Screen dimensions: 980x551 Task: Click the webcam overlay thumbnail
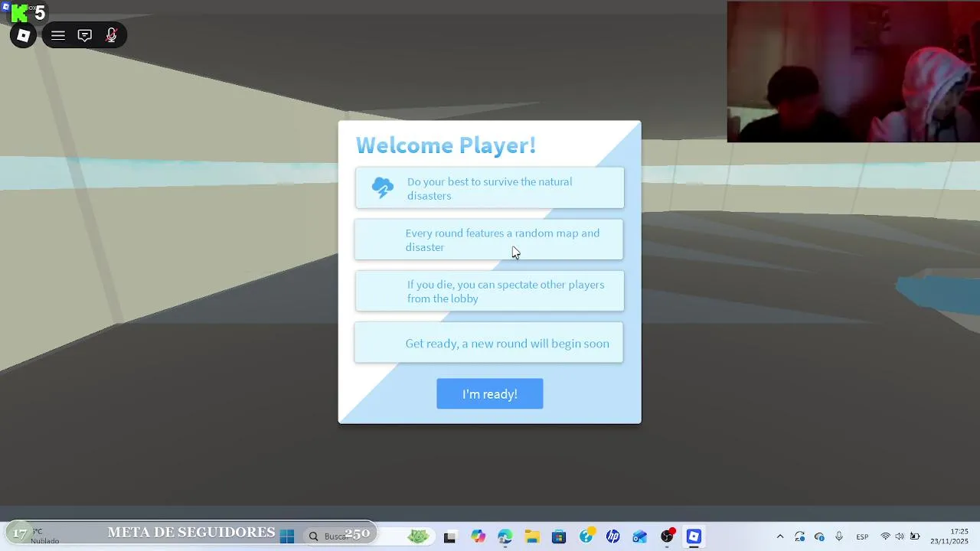click(853, 71)
